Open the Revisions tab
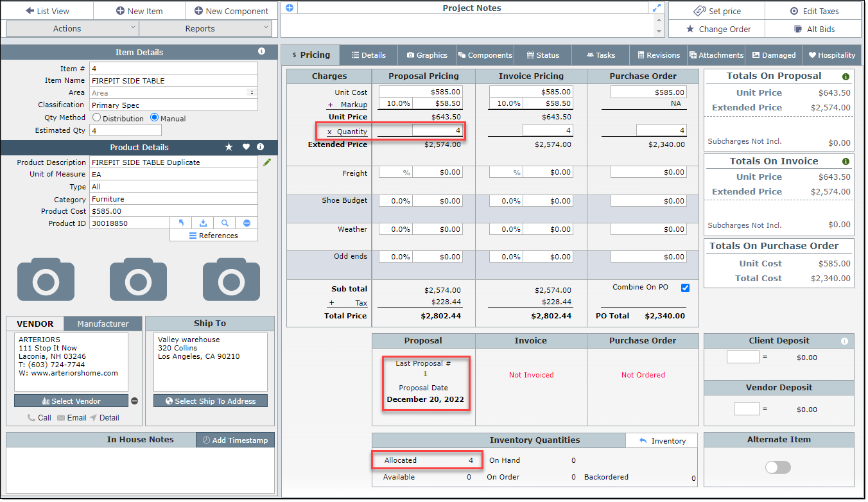The height and width of the screenshot is (502, 868). 658,55
